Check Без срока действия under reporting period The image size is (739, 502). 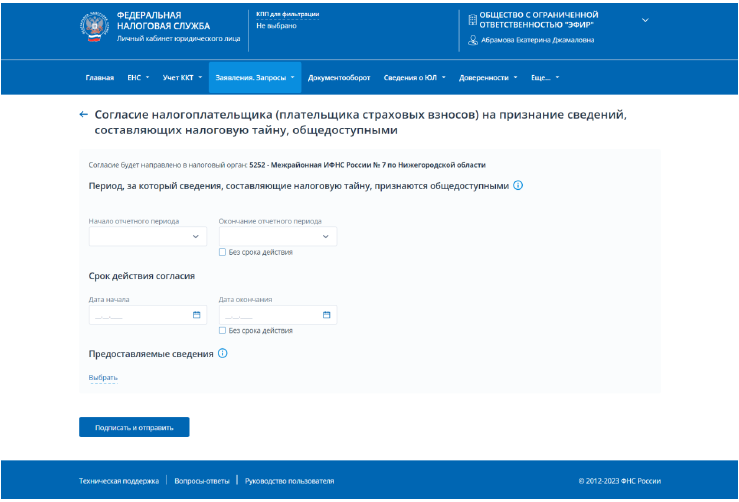coord(222,253)
